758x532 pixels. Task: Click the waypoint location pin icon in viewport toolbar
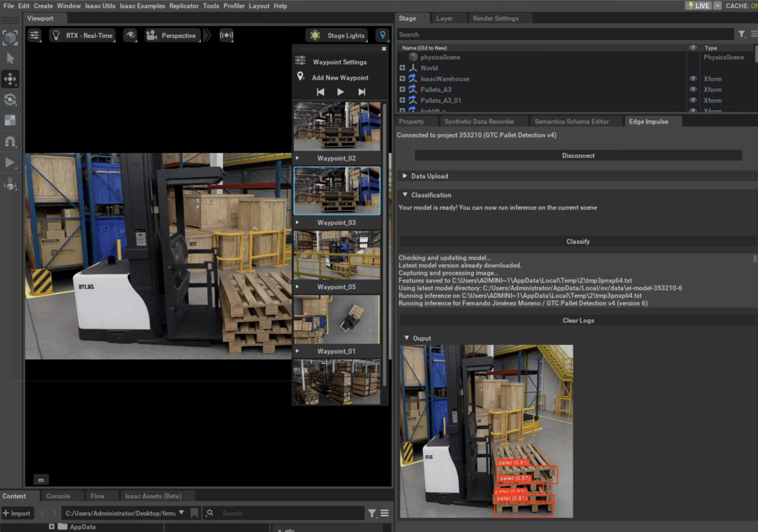pos(382,36)
